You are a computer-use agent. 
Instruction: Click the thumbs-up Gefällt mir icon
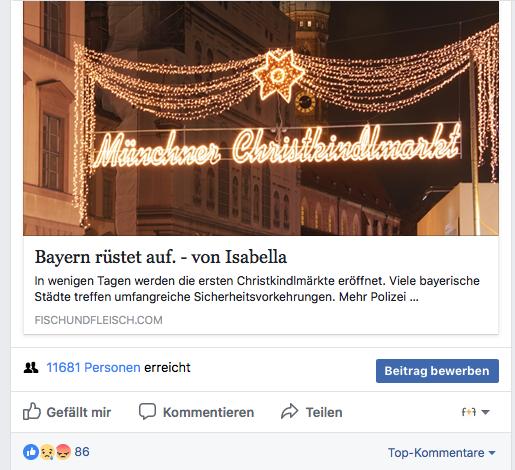(32, 411)
